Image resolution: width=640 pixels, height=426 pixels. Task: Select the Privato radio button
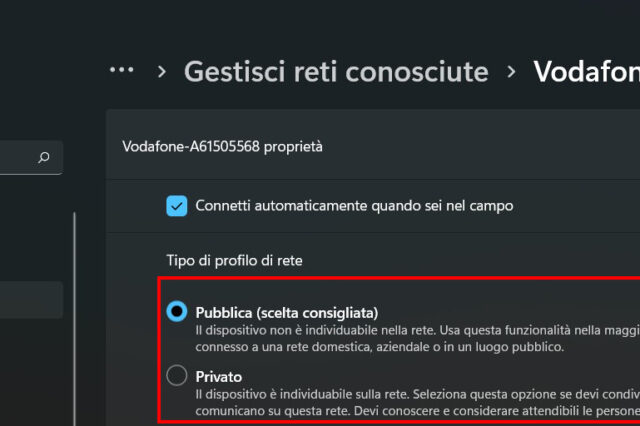(177, 375)
